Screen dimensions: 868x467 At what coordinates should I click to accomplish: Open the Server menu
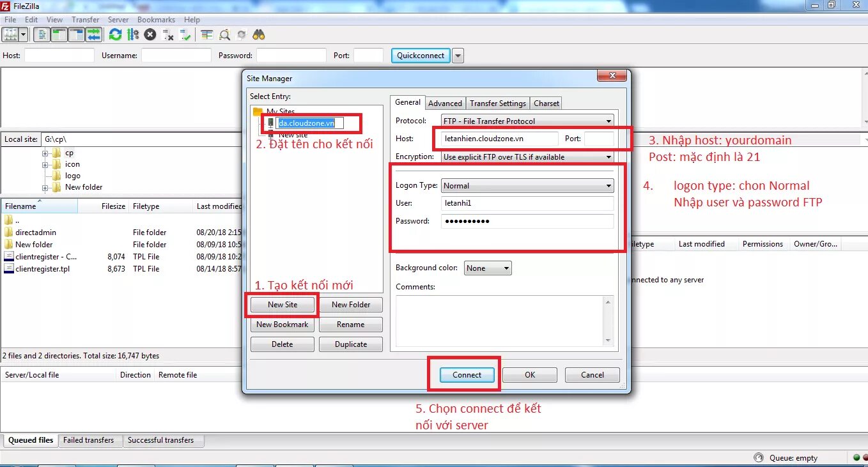pos(118,20)
